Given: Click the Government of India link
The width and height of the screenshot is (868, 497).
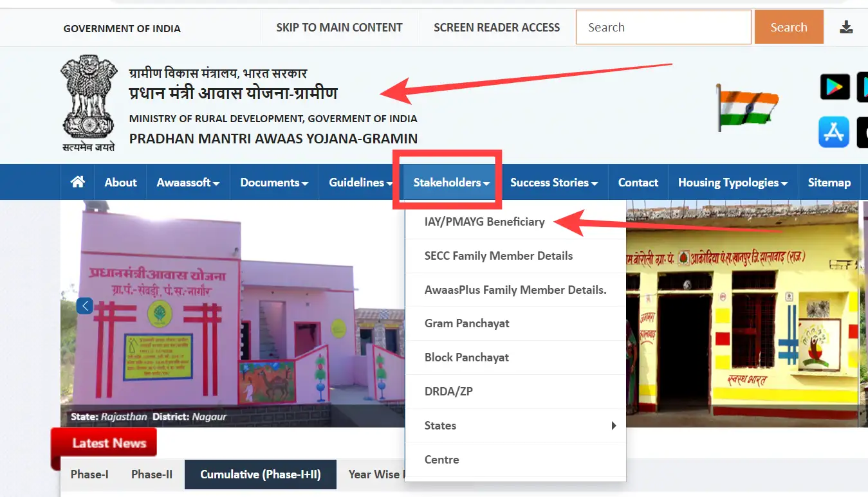Looking at the screenshot, I should pos(122,28).
